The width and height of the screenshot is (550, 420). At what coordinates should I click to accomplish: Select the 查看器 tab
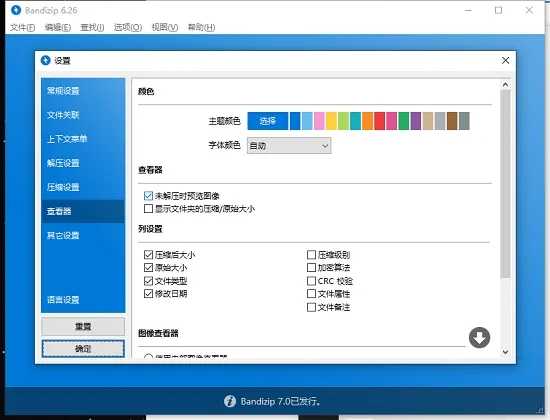click(83, 211)
